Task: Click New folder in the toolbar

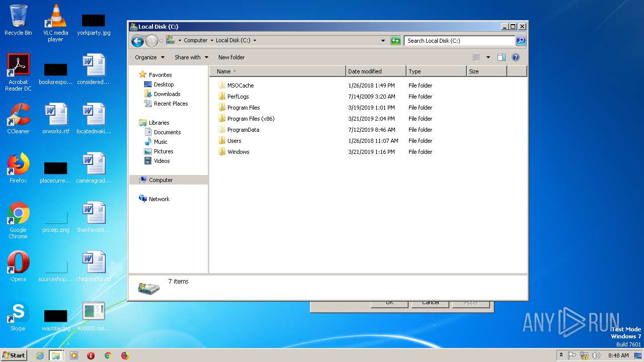Action: (231, 57)
